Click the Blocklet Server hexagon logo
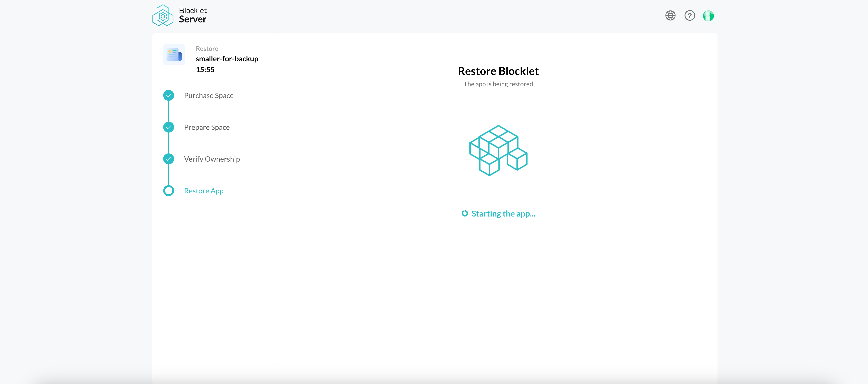The image size is (868, 384). click(x=163, y=15)
